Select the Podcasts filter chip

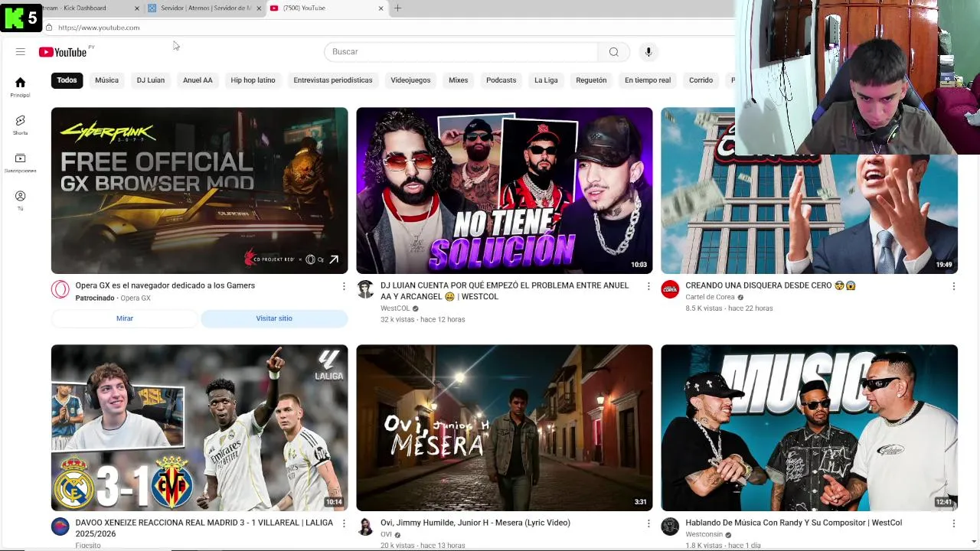pyautogui.click(x=501, y=80)
